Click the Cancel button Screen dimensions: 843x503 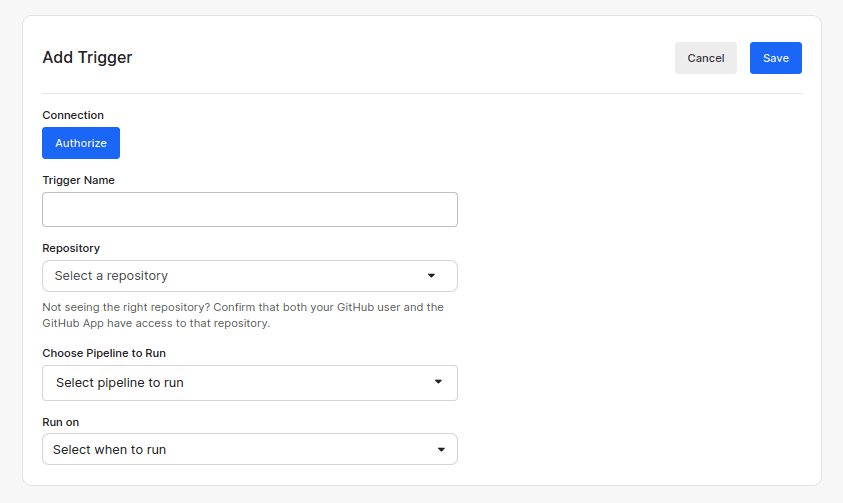[x=705, y=58]
